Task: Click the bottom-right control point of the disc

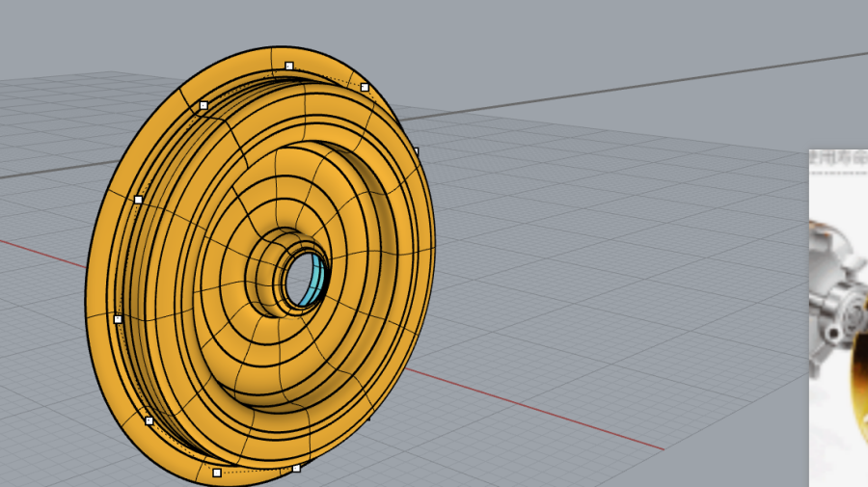Action: pyautogui.click(x=296, y=468)
